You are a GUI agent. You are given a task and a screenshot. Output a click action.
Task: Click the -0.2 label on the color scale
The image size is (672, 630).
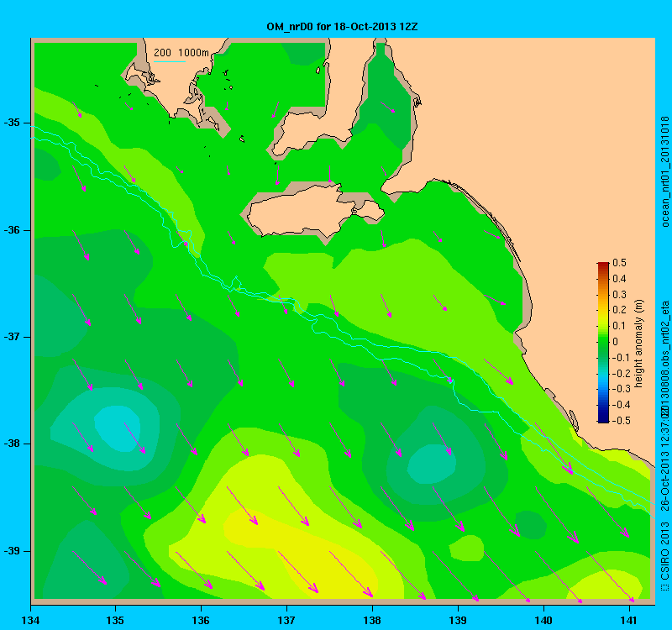(x=620, y=373)
